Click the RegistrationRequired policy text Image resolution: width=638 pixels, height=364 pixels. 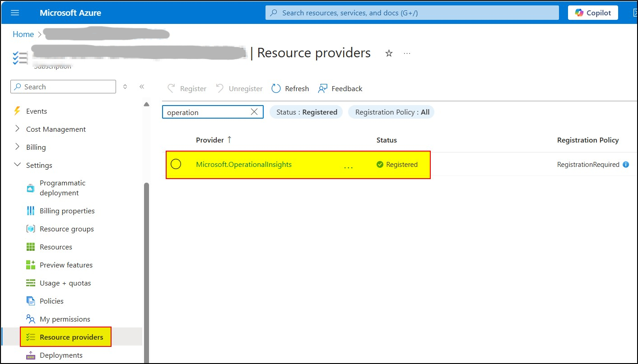point(588,165)
